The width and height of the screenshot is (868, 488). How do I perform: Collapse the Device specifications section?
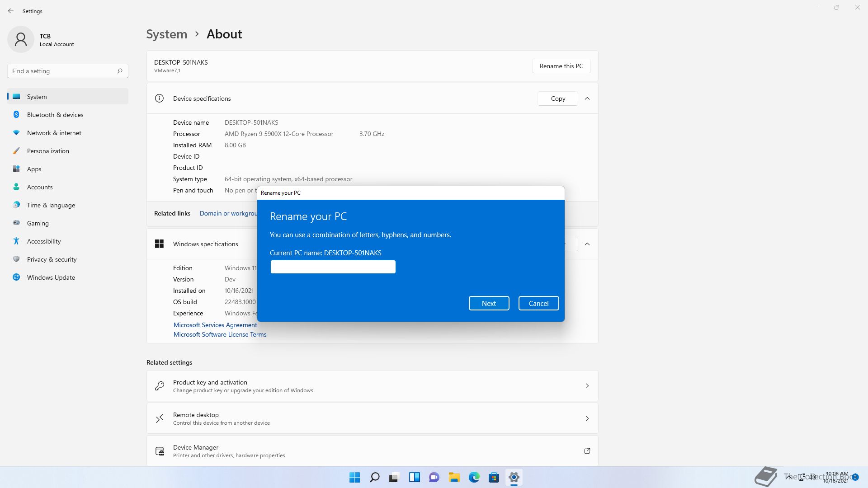[x=587, y=99]
